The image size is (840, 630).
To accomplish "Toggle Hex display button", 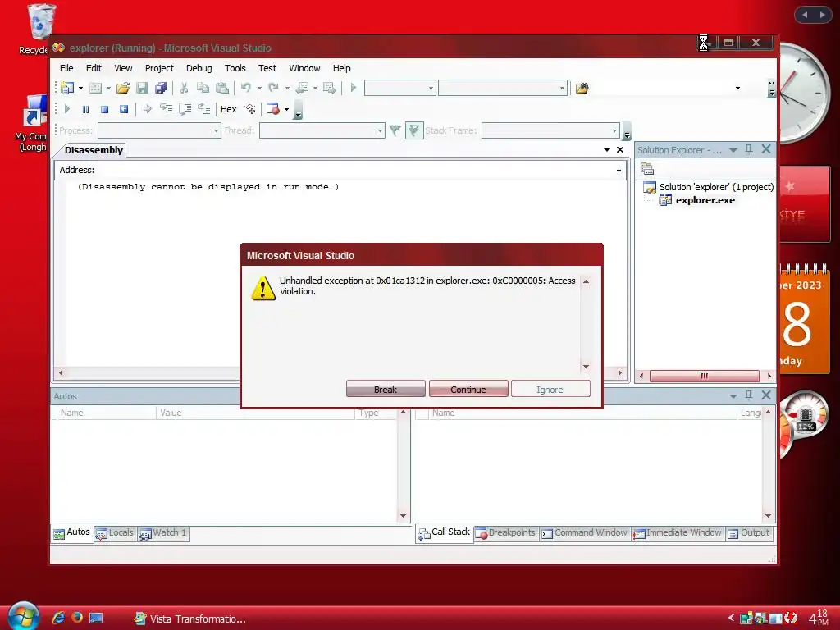I will pyautogui.click(x=229, y=109).
